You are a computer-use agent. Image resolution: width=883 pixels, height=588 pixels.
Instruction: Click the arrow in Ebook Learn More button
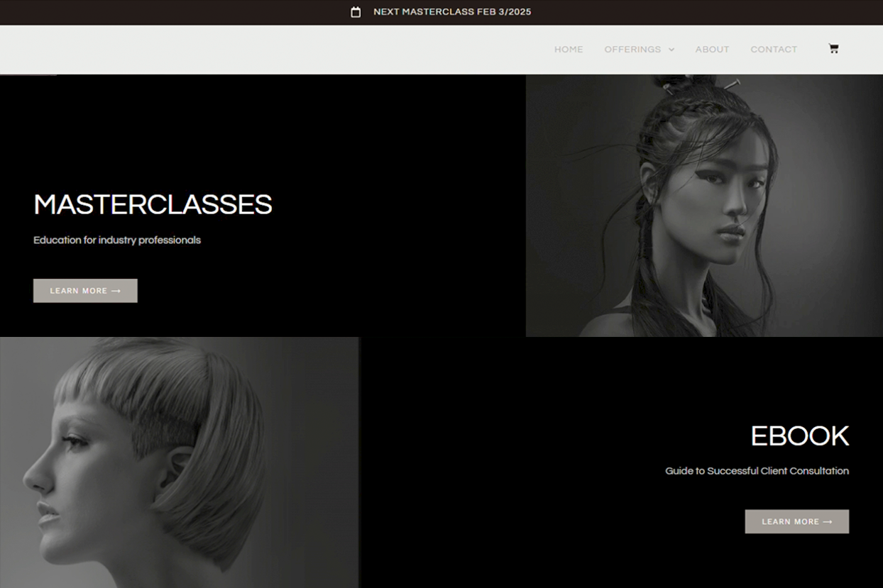click(x=828, y=522)
